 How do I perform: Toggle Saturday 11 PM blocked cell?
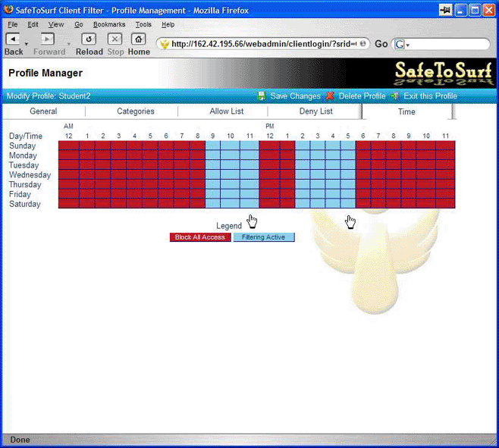pos(445,204)
